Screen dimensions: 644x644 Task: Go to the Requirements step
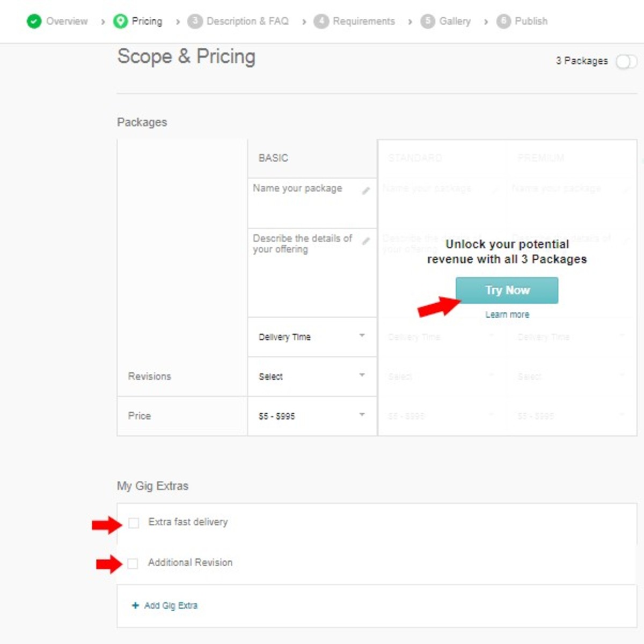click(364, 21)
